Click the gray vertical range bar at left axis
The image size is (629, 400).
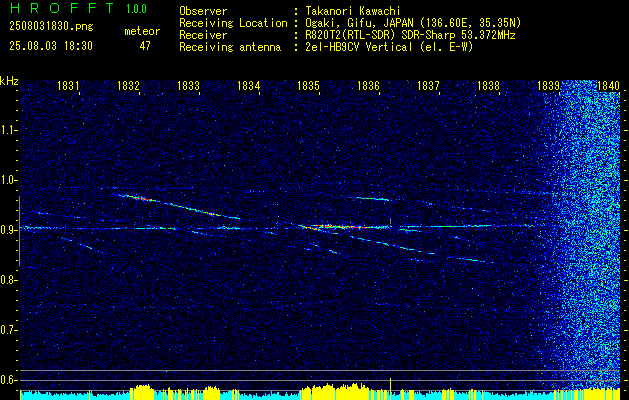[x=19, y=231]
